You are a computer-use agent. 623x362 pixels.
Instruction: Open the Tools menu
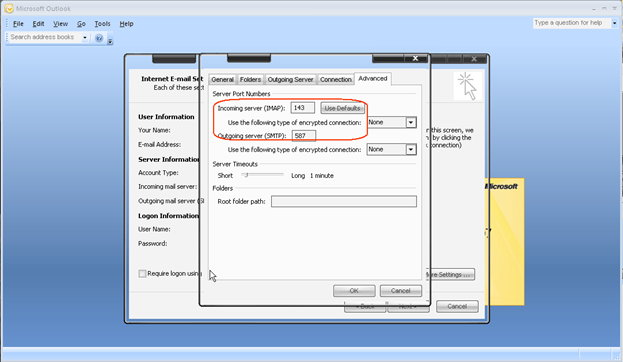tap(102, 24)
